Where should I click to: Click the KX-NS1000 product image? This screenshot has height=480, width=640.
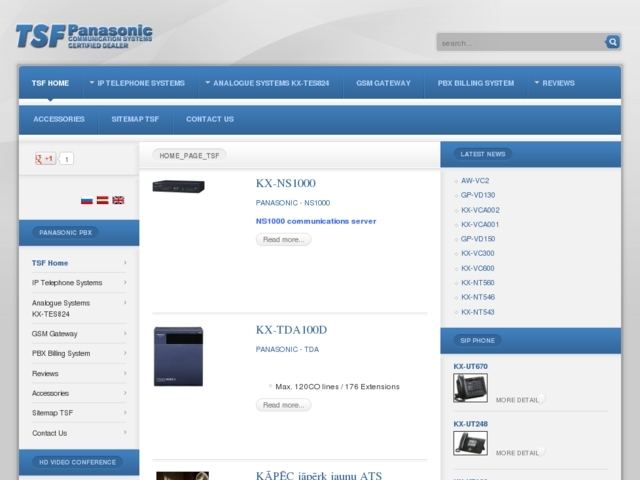click(178, 187)
